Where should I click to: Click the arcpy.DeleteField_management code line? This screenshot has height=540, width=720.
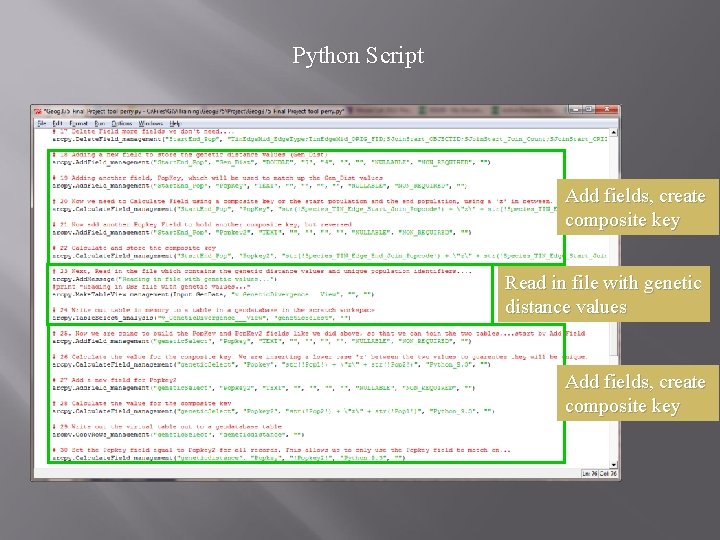(330, 139)
